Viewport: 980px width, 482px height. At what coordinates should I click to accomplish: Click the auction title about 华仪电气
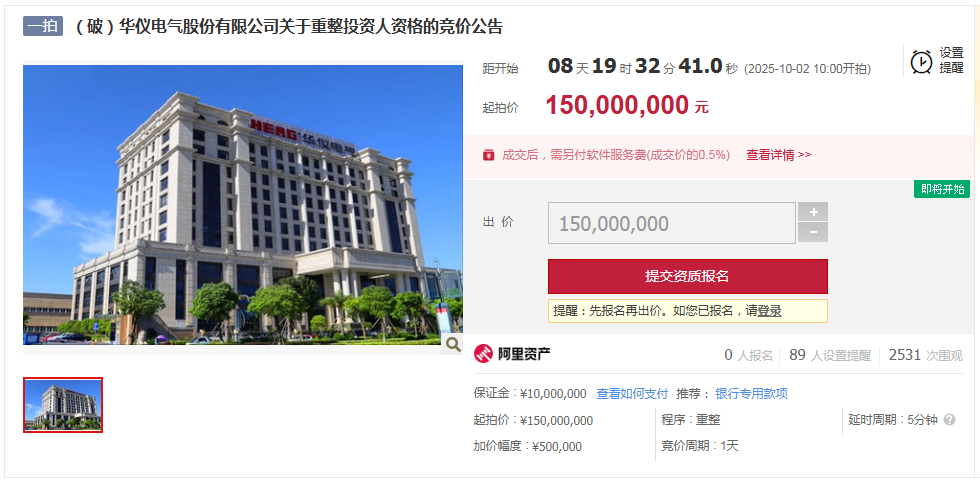(x=289, y=28)
